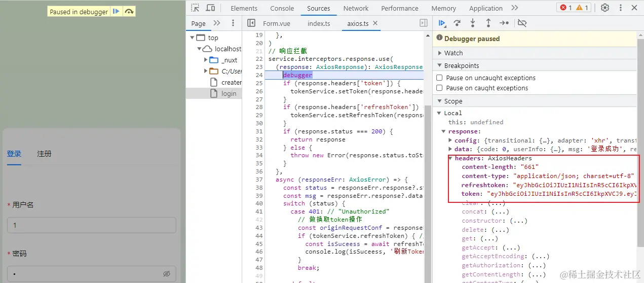
Task: Click the warnings count badge
Action: click(x=582, y=8)
